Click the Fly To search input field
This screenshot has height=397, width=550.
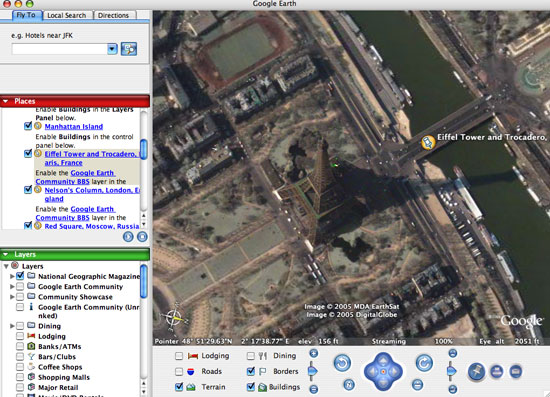click(59, 49)
